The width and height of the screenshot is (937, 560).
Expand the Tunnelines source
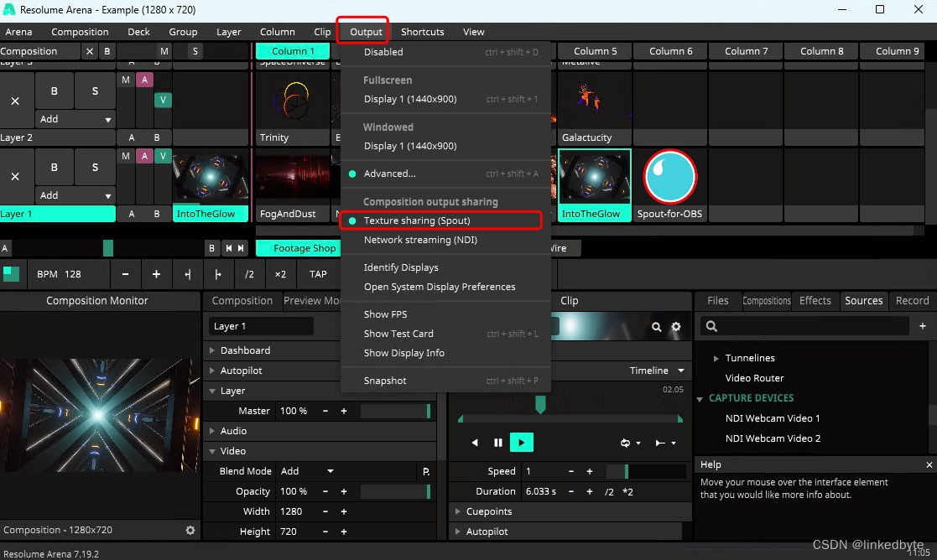pyautogui.click(x=716, y=358)
